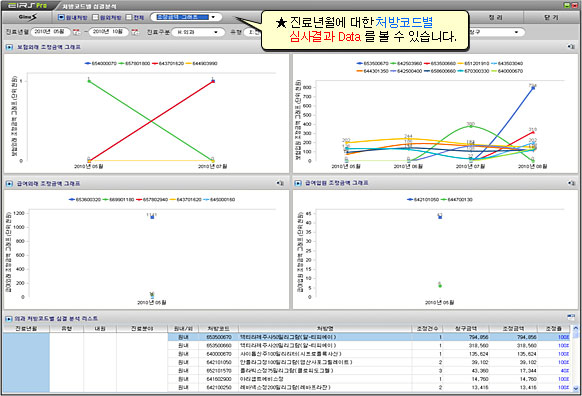Click export icon of analysis list panel
582x396 pixels.
pos(571,317)
